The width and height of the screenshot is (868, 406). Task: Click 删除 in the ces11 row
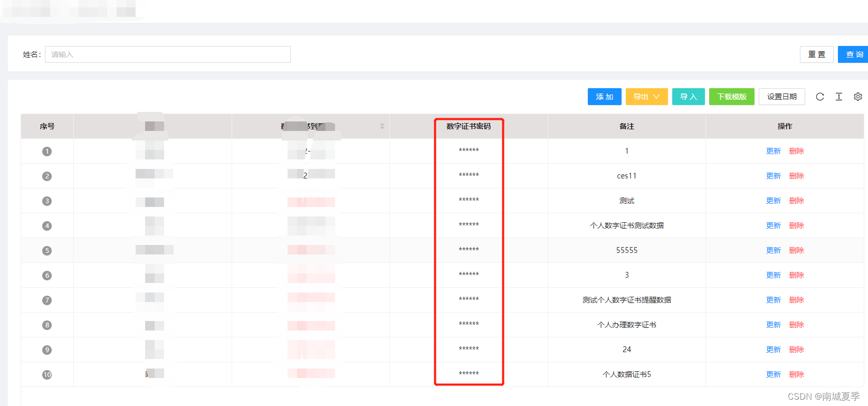[x=797, y=176]
